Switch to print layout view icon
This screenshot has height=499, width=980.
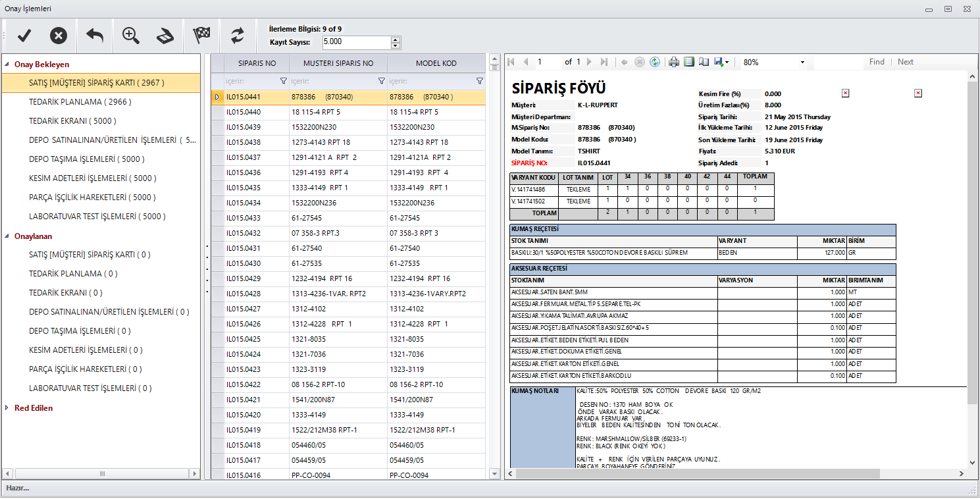(x=689, y=62)
